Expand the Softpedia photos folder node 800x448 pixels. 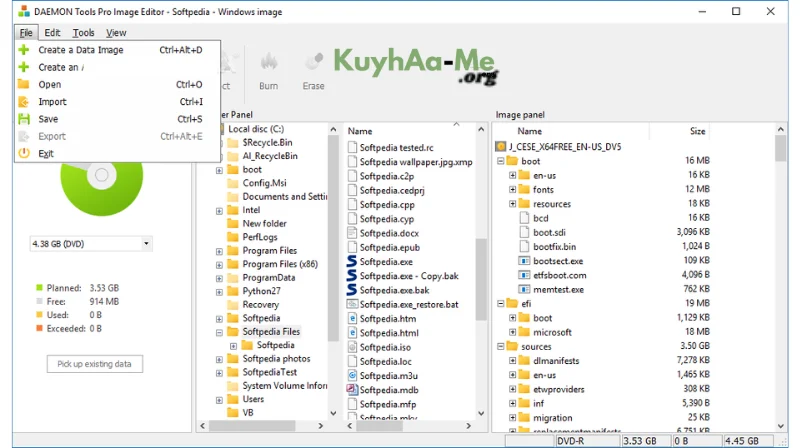point(219,359)
